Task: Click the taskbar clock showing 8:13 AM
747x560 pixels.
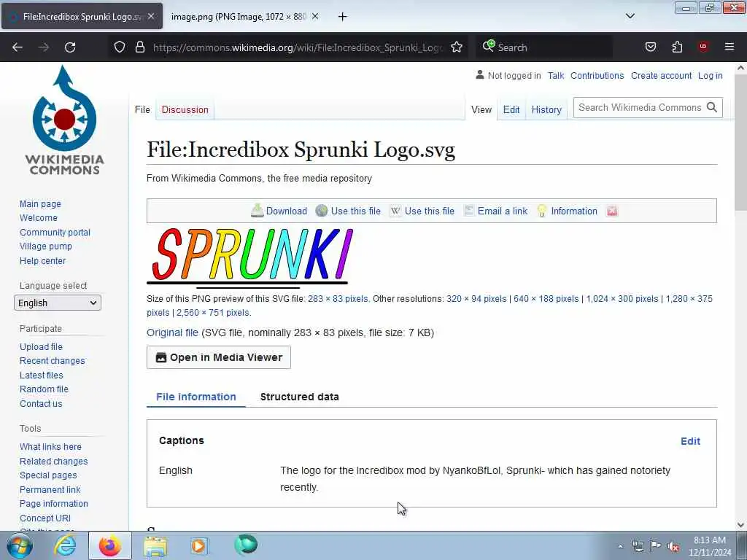Action: click(x=709, y=546)
